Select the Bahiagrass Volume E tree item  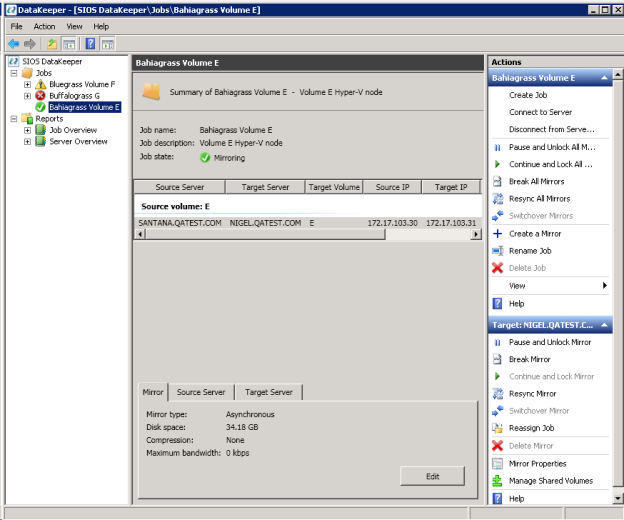point(84,107)
